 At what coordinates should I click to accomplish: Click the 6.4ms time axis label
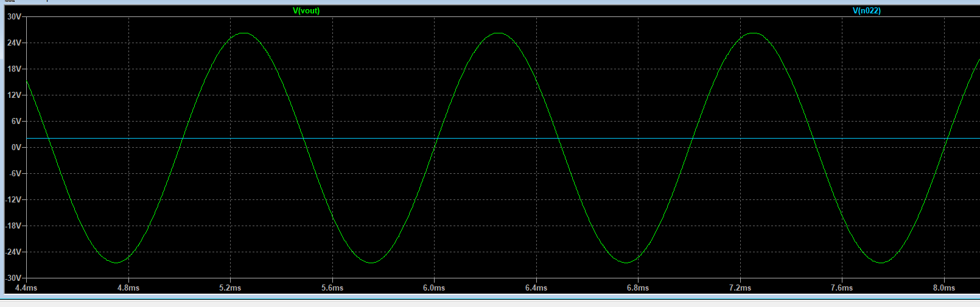[536, 288]
